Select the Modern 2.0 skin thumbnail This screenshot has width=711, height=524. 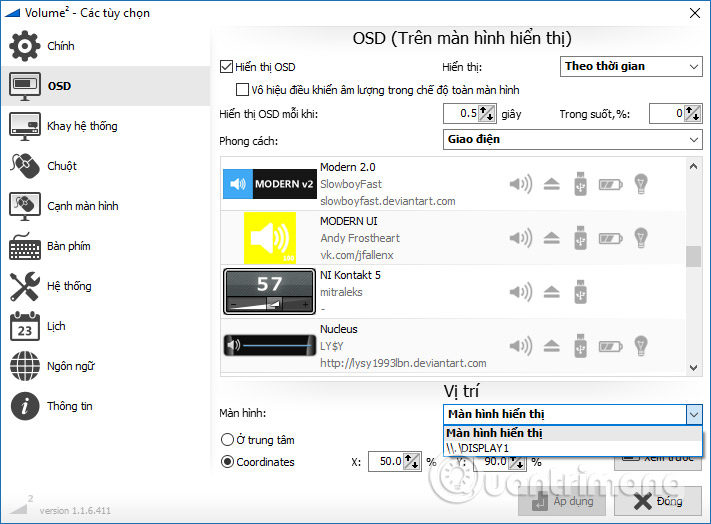pyautogui.click(x=270, y=184)
